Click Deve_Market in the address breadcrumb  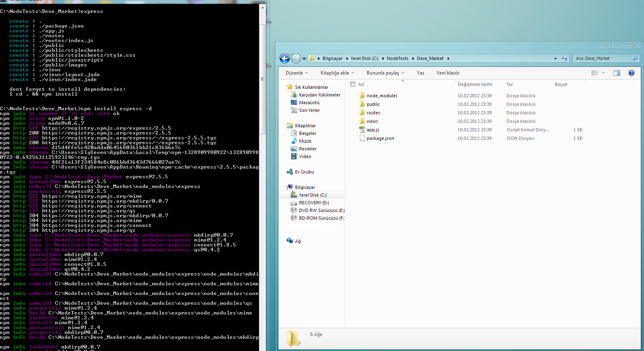pyautogui.click(x=430, y=59)
